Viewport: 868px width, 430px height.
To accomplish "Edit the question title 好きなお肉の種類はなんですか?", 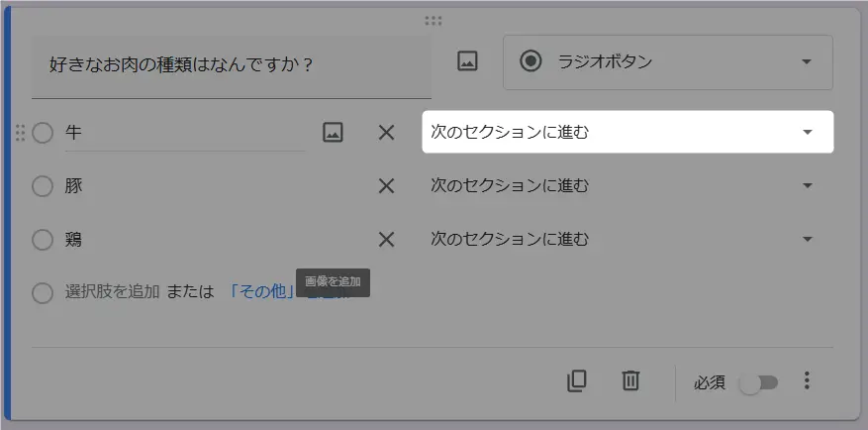I will pos(232,65).
